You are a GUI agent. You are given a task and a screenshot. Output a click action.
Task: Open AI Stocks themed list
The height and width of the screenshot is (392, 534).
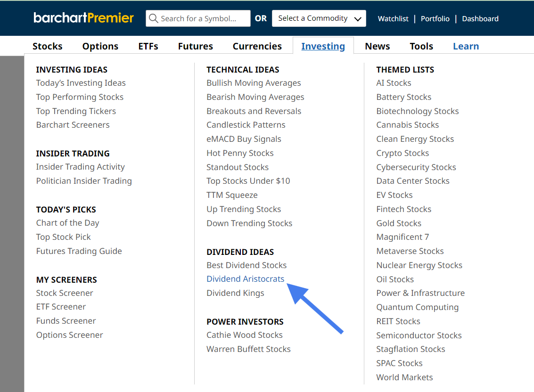[x=394, y=83]
